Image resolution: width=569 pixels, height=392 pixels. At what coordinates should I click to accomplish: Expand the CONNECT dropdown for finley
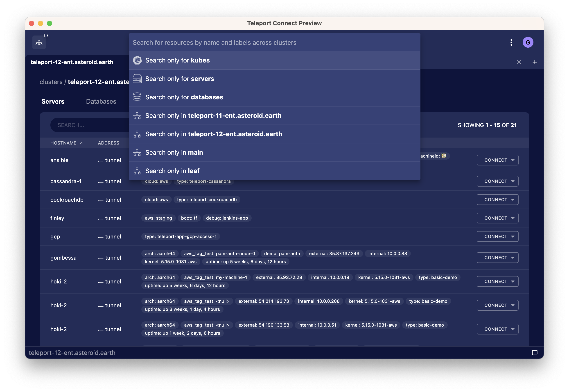coord(513,218)
